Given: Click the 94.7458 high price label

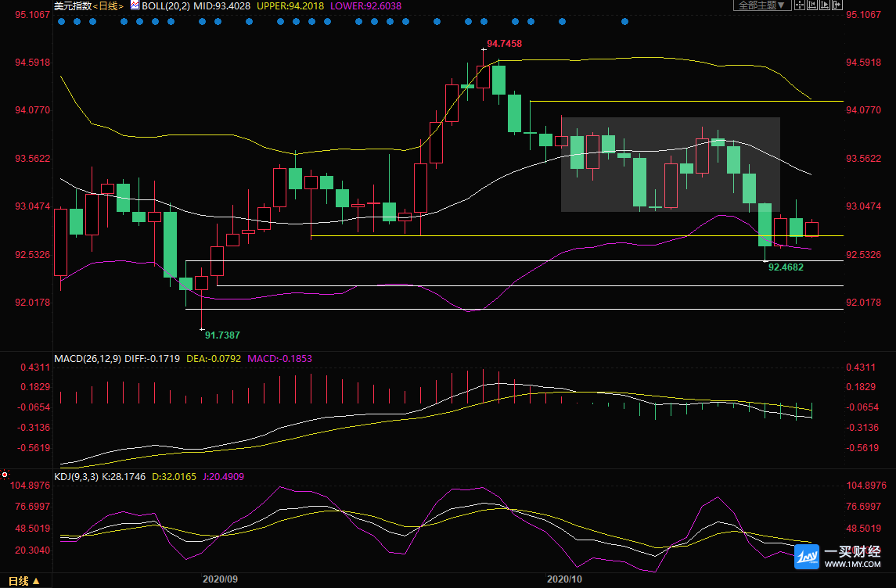Looking at the screenshot, I should 504,43.
